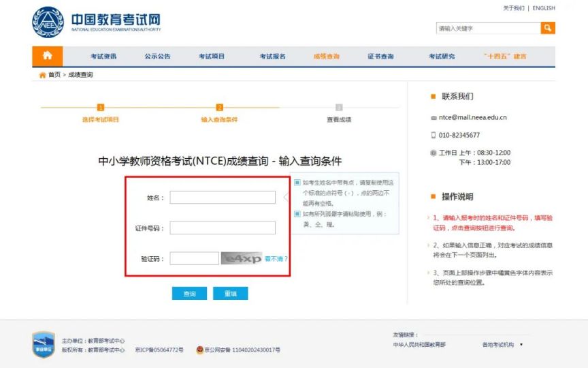Click the 关于我们 link
This screenshot has width=588, height=368.
tap(513, 8)
